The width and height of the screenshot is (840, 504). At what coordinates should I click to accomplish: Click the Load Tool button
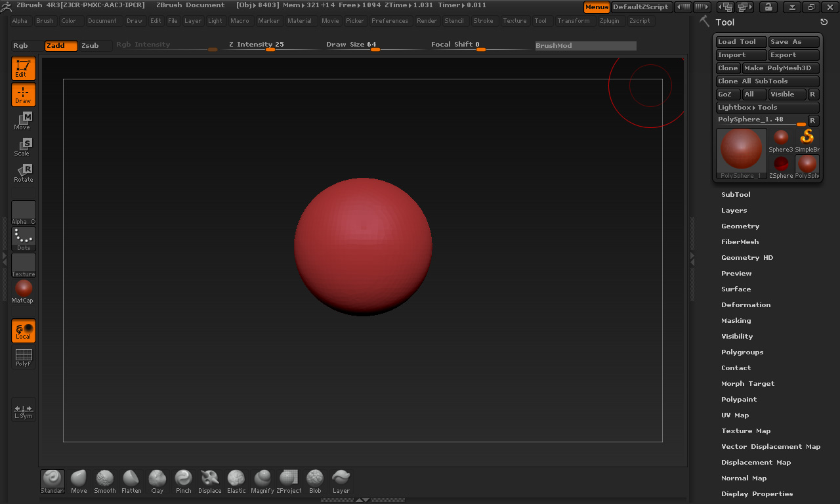pos(740,42)
